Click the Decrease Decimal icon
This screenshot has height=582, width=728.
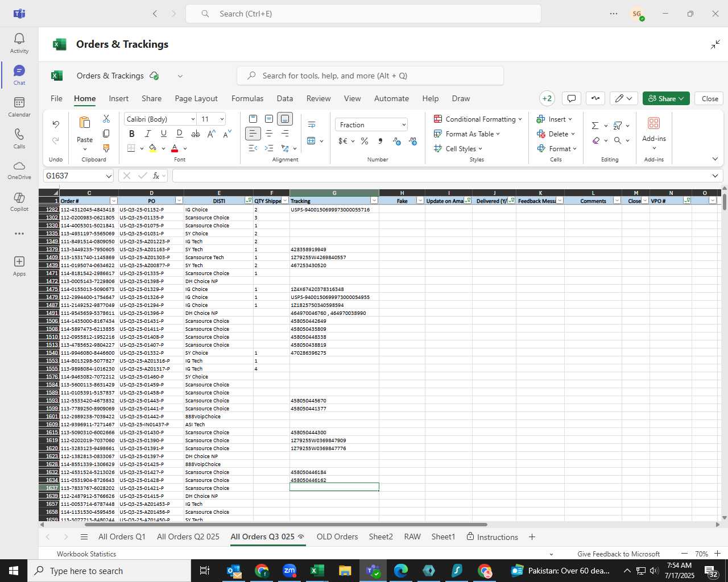pos(412,141)
